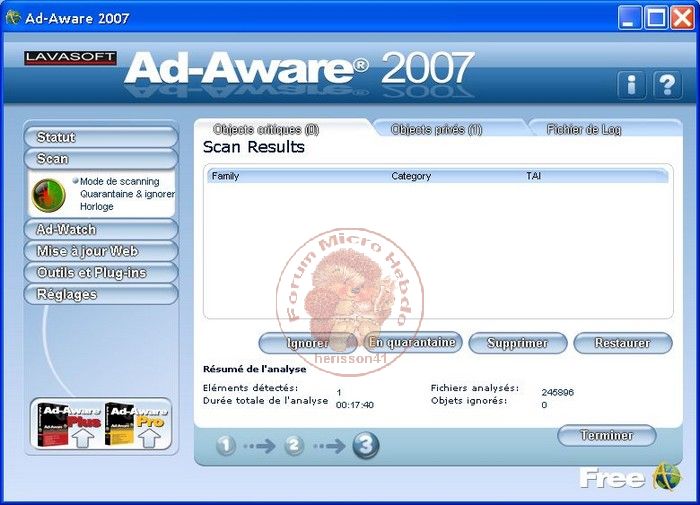Sort results by Family column header

click(225, 176)
